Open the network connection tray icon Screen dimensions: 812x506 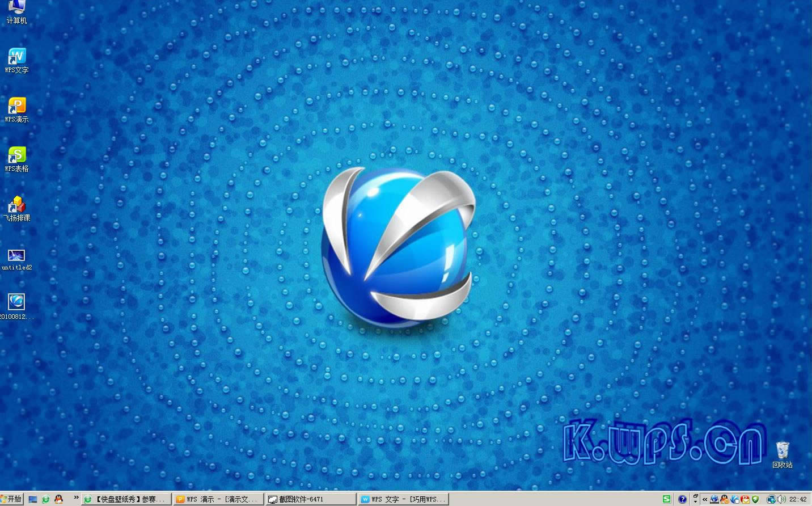click(771, 499)
